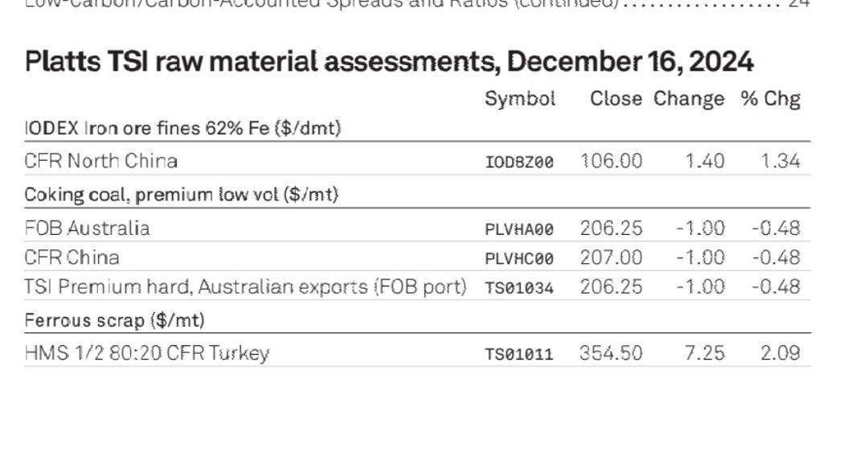
Task: Click the Coking coal premium low vol heading
Action: 181,195
